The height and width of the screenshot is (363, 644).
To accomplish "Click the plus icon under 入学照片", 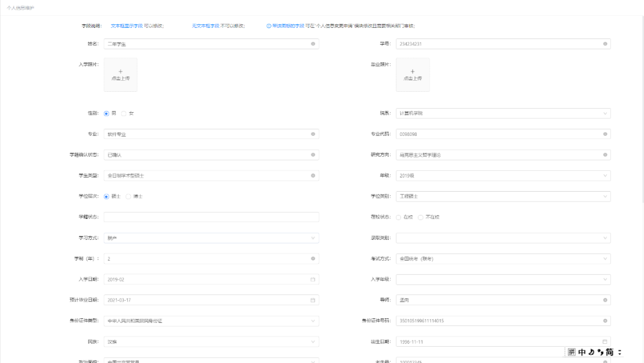I will pyautogui.click(x=120, y=71).
